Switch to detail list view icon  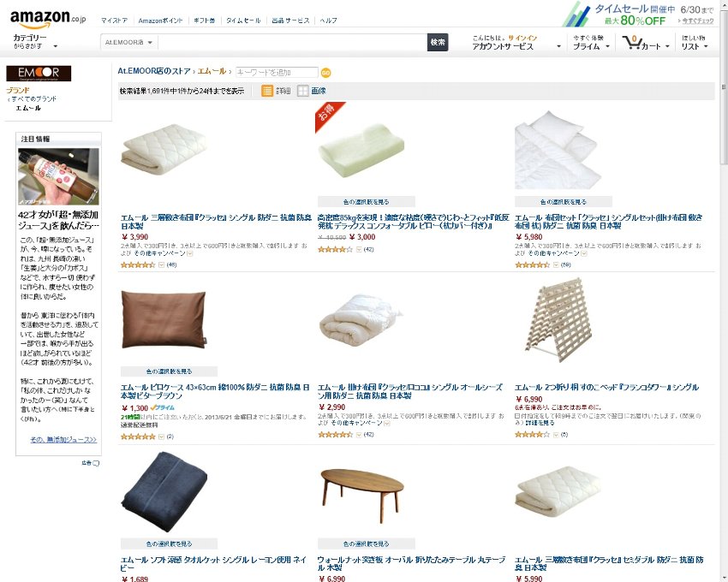pyautogui.click(x=267, y=91)
